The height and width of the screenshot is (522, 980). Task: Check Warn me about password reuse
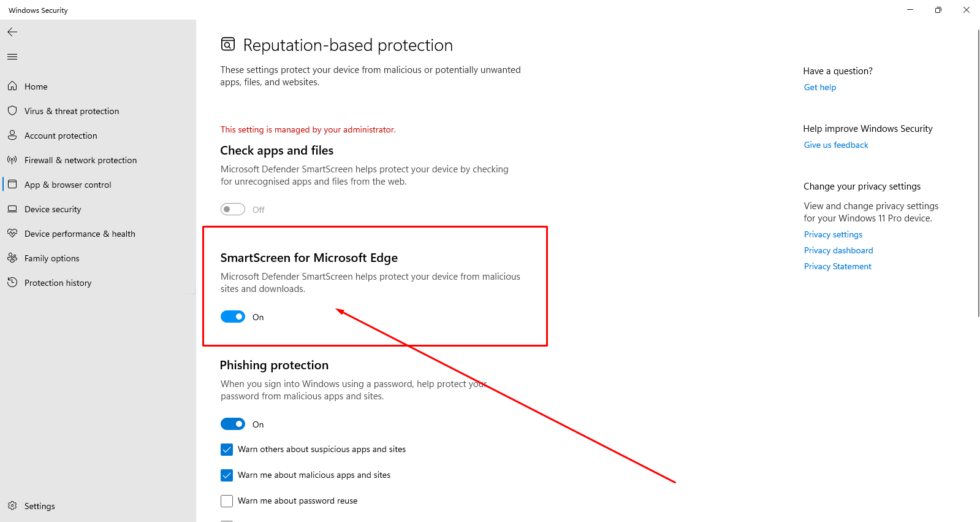pyautogui.click(x=227, y=501)
